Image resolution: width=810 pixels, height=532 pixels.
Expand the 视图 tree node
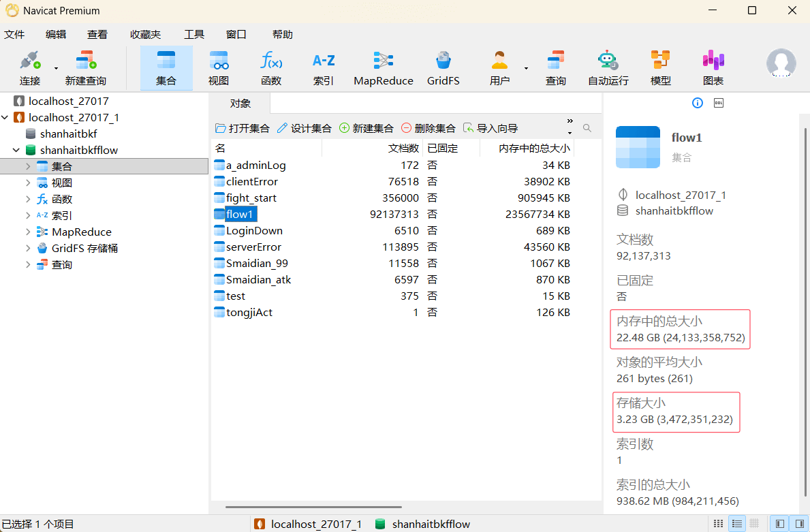pyautogui.click(x=28, y=183)
